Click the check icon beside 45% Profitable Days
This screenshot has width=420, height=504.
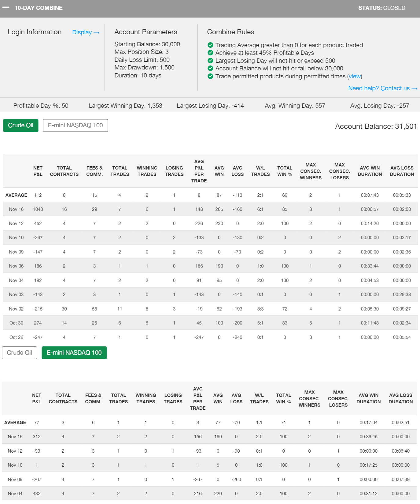coord(210,53)
